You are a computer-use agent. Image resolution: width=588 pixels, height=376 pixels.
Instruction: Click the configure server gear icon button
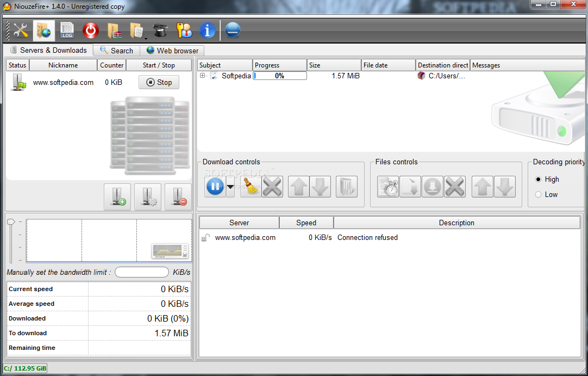[x=148, y=197]
